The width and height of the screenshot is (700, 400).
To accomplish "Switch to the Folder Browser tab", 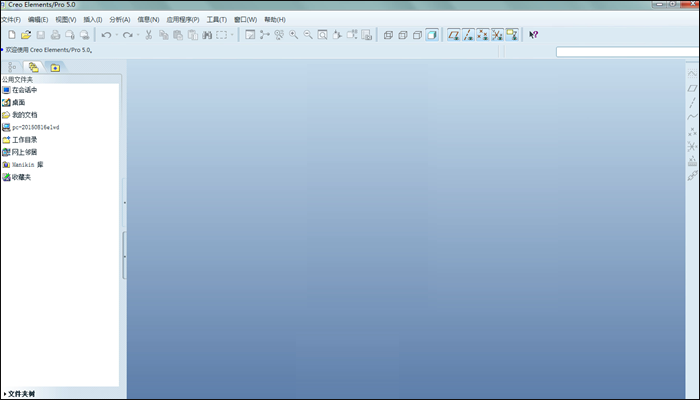I will [33, 67].
